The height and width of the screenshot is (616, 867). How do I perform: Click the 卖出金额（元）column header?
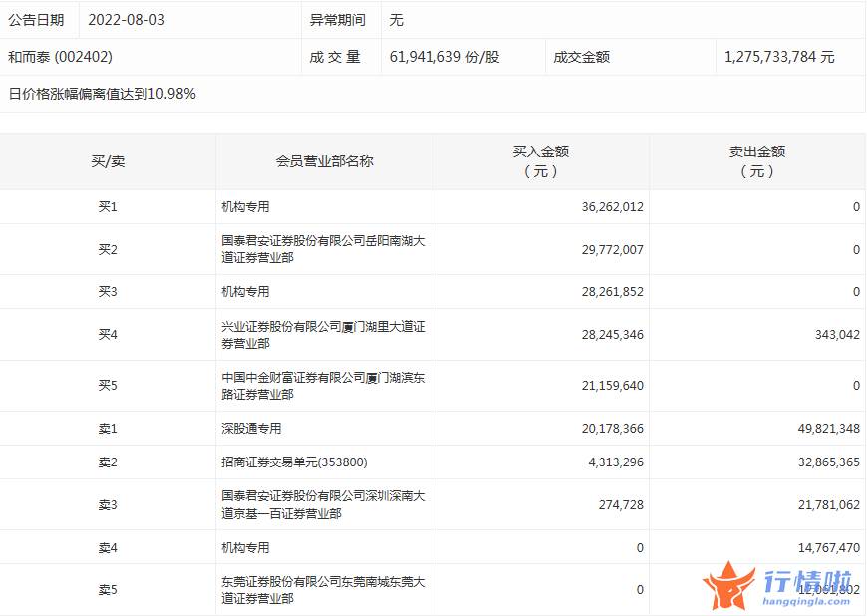757,161
